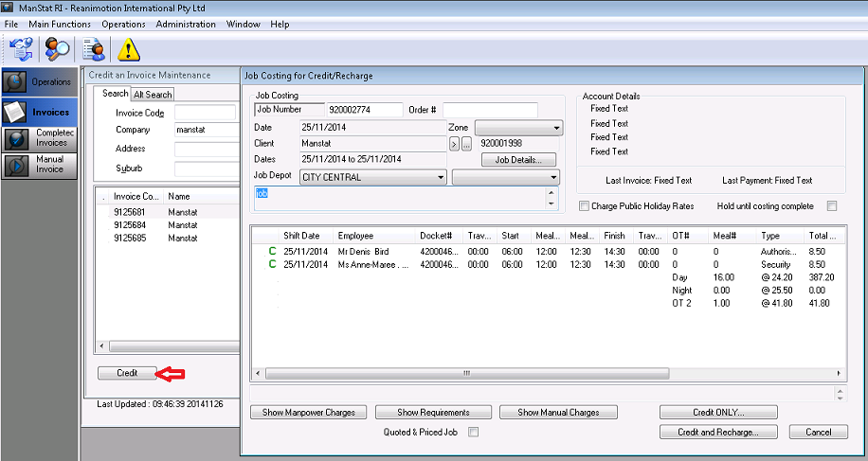Toggle Charge Public Holiday Rates checkbox
This screenshot has width=868, height=461.
tap(584, 206)
